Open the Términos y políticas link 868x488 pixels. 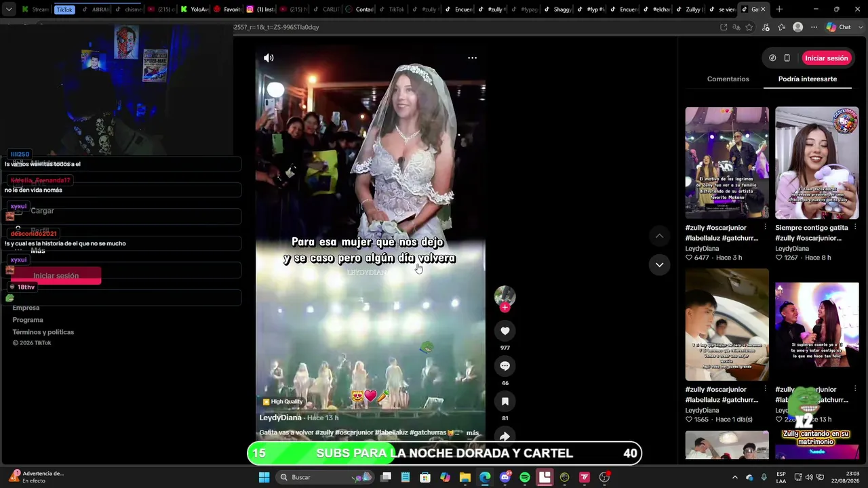pyautogui.click(x=43, y=332)
